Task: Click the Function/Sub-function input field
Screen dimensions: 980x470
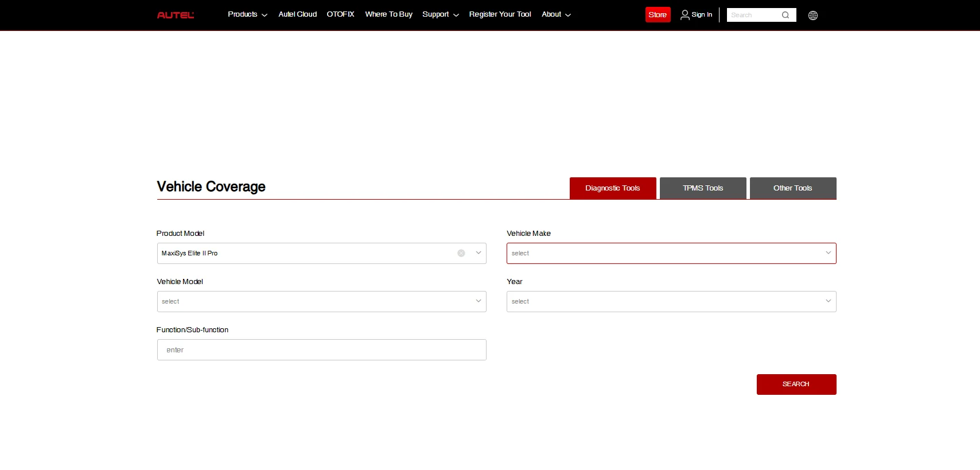Action: 322,350
